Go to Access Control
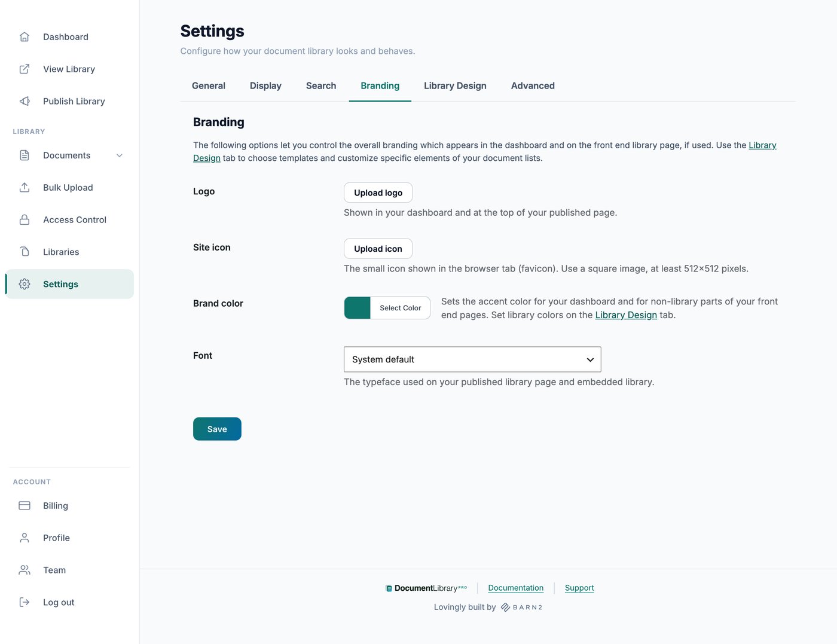This screenshot has height=644, width=837. point(69,220)
